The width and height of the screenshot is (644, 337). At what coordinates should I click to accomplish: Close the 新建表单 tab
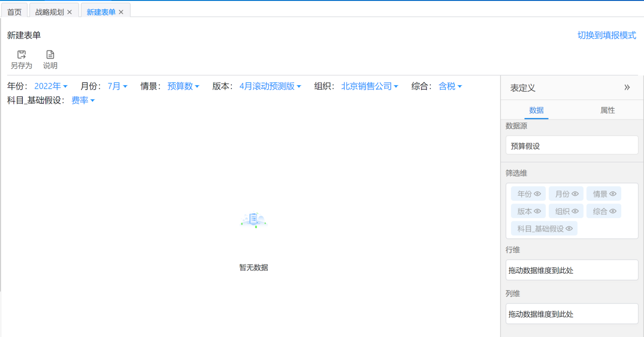tap(121, 12)
